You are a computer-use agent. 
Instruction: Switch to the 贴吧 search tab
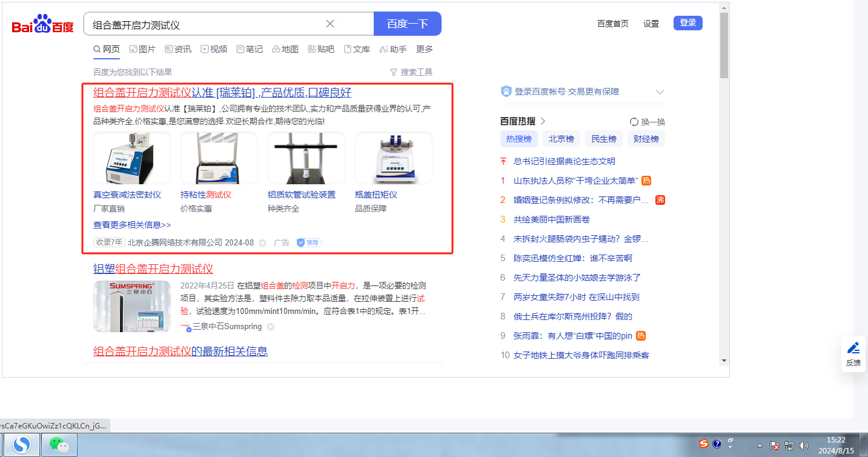click(321, 49)
